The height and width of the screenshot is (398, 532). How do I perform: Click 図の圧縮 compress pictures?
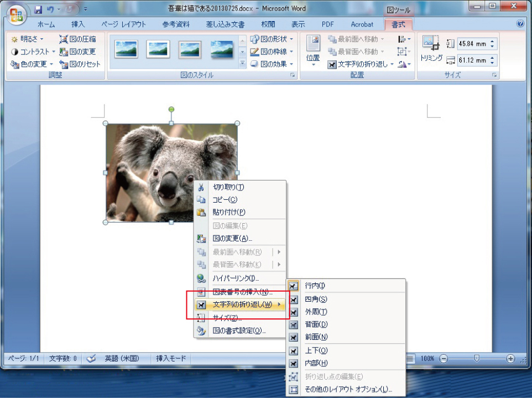point(77,39)
